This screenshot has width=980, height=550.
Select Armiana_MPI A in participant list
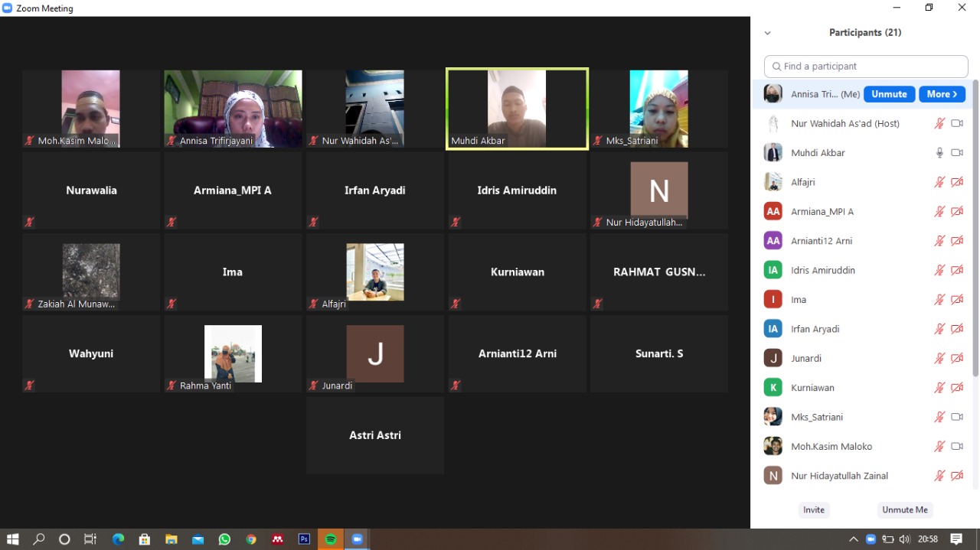(x=822, y=212)
